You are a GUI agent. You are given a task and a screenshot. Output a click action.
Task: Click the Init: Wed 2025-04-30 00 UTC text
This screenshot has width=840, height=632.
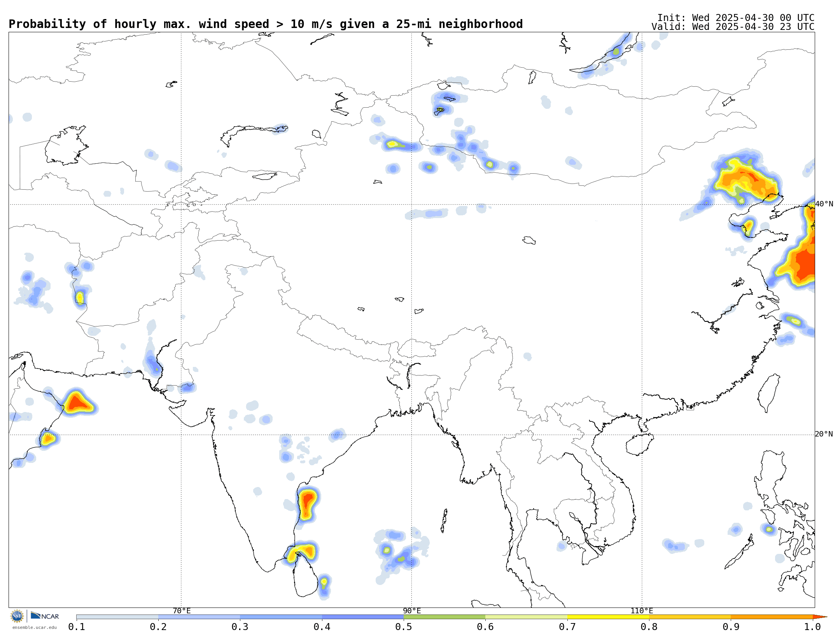pos(736,18)
